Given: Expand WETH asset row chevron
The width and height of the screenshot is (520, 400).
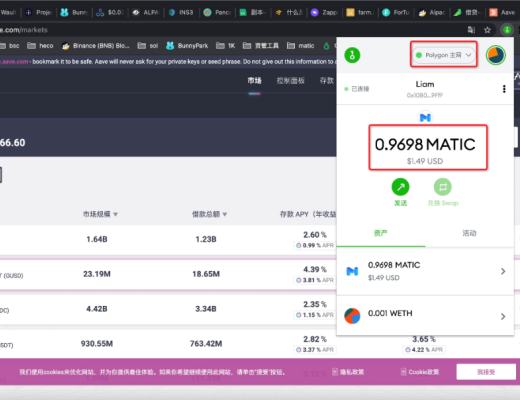Looking at the screenshot, I should tap(503, 316).
